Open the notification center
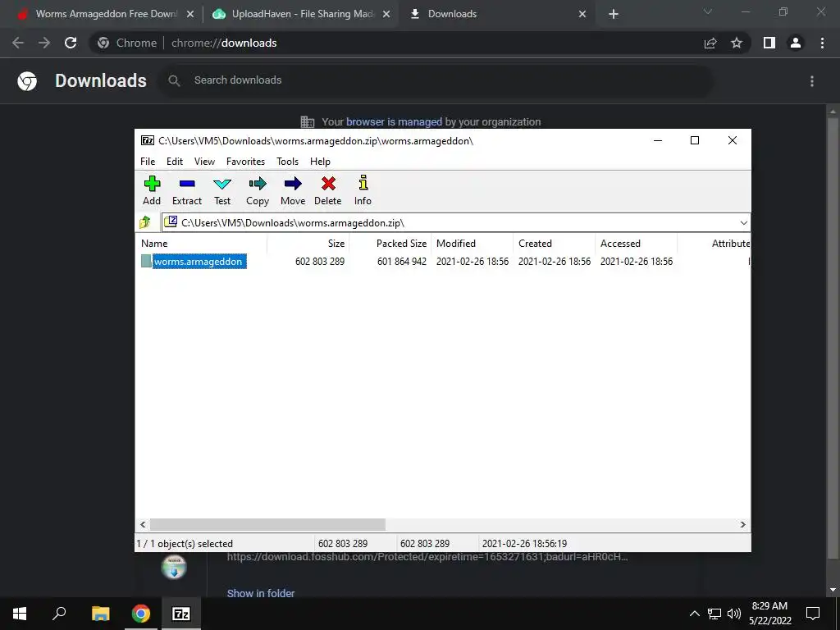This screenshot has width=840, height=630. pos(813,614)
